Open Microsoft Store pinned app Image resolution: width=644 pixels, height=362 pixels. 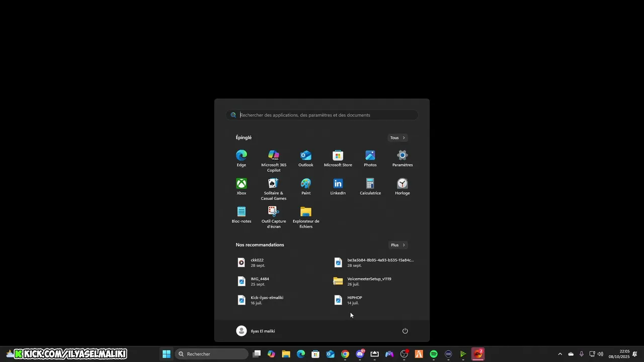[338, 158]
